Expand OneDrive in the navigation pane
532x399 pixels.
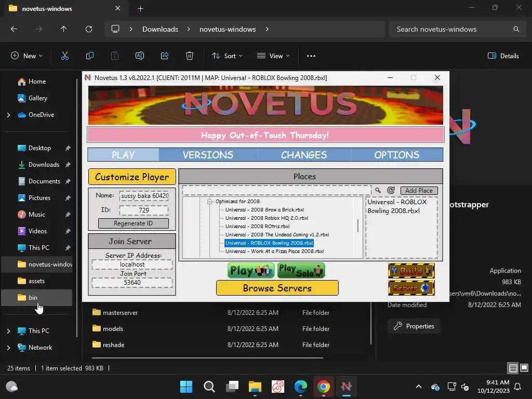point(8,115)
